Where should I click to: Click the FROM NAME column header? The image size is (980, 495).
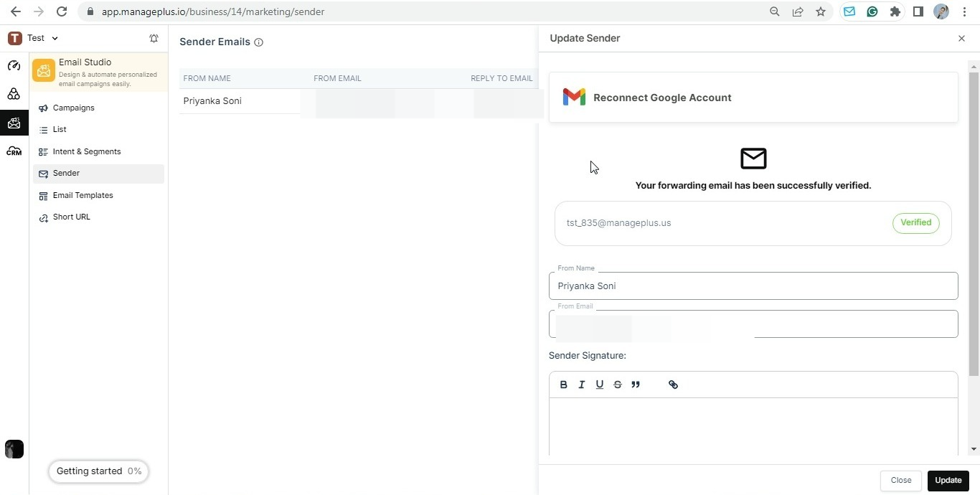207,78
